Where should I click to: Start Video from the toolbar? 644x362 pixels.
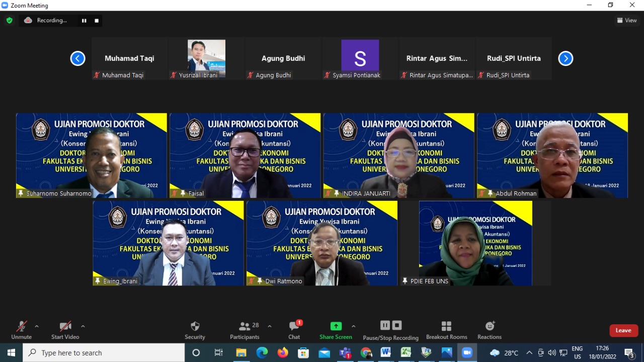pos(65,330)
